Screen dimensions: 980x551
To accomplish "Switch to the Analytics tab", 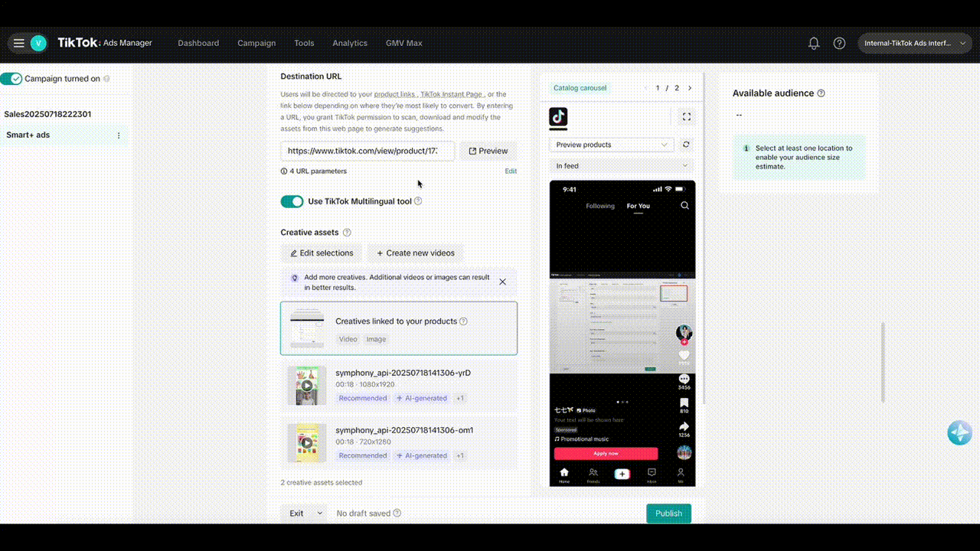I will click(350, 44).
